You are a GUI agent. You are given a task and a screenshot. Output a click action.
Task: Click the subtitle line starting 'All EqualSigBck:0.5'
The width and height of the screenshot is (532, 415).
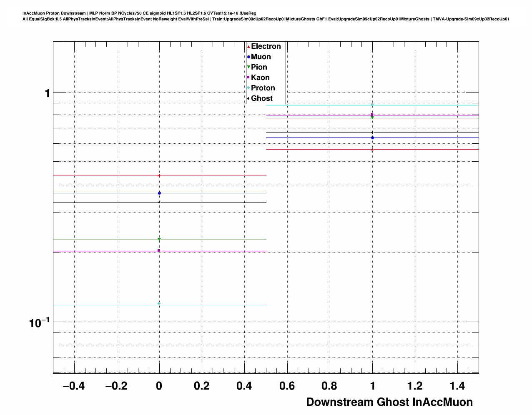pyautogui.click(x=266, y=19)
